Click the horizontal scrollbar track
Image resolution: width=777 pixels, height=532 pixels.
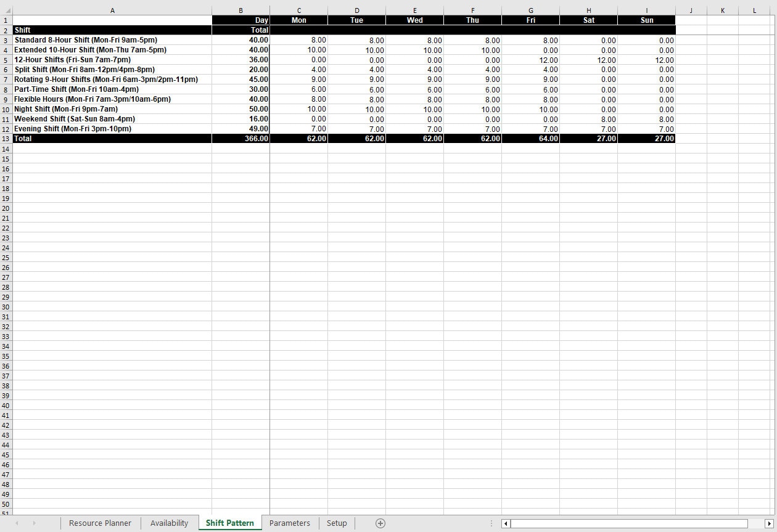pyautogui.click(x=635, y=523)
